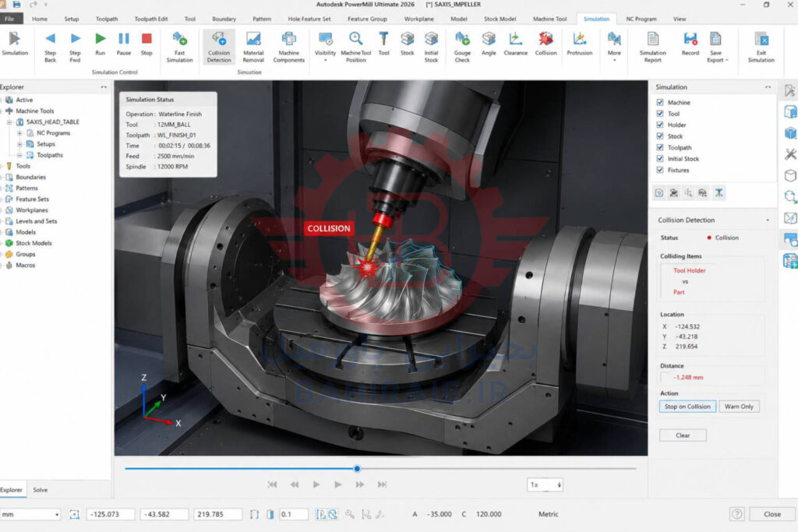Toggle the Tool checkbox in Simulation panel
The width and height of the screenshot is (798, 532).
[x=660, y=114]
